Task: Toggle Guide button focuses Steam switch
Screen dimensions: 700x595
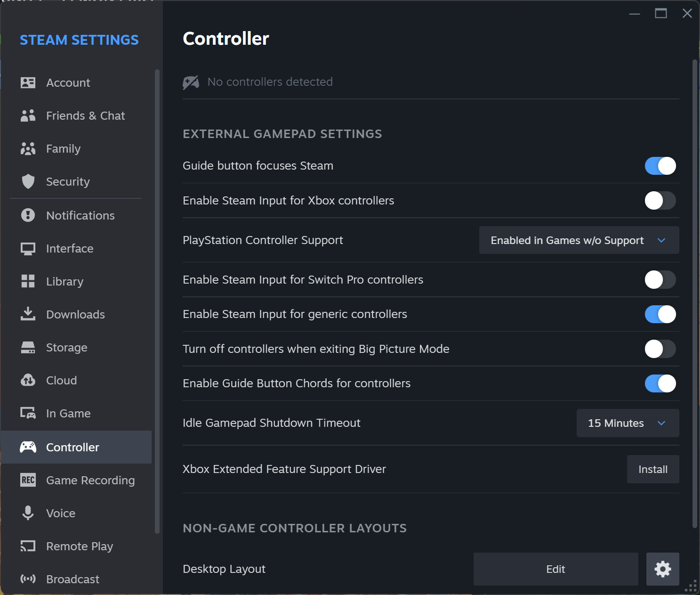Action: [660, 166]
